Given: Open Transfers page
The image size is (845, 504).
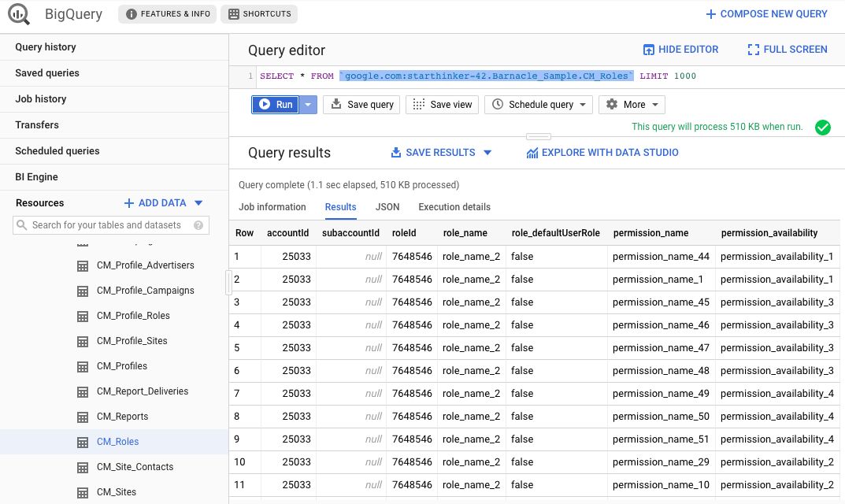Looking at the screenshot, I should [114, 125].
